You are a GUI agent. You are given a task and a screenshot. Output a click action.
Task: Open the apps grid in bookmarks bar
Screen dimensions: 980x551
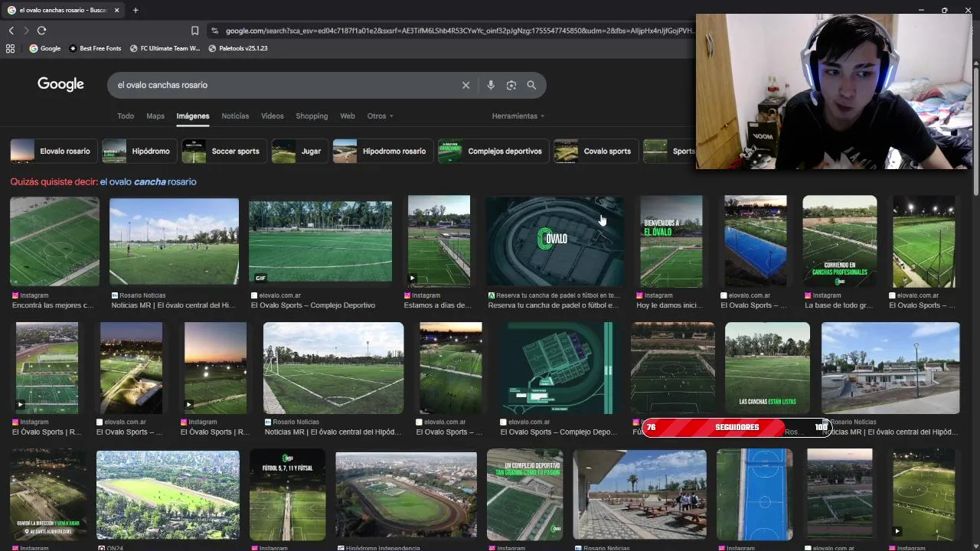click(10, 48)
